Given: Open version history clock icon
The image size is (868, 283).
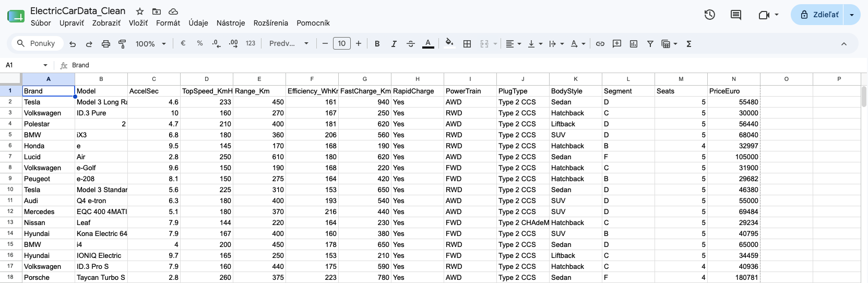Looking at the screenshot, I should tap(709, 15).
